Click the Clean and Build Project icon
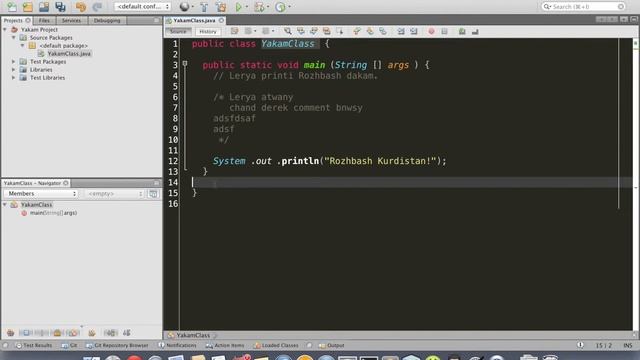The height and width of the screenshot is (360, 640). 221,7
